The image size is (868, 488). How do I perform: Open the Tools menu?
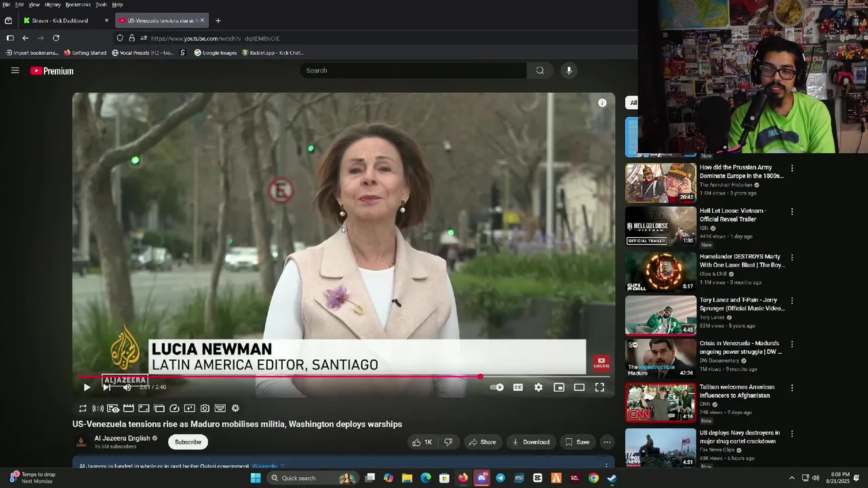point(101,5)
